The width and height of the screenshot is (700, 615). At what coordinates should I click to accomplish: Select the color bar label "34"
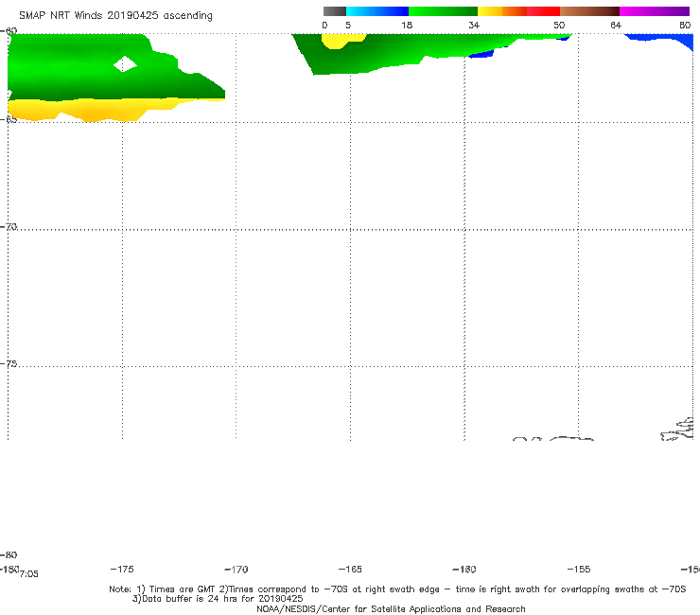click(474, 25)
